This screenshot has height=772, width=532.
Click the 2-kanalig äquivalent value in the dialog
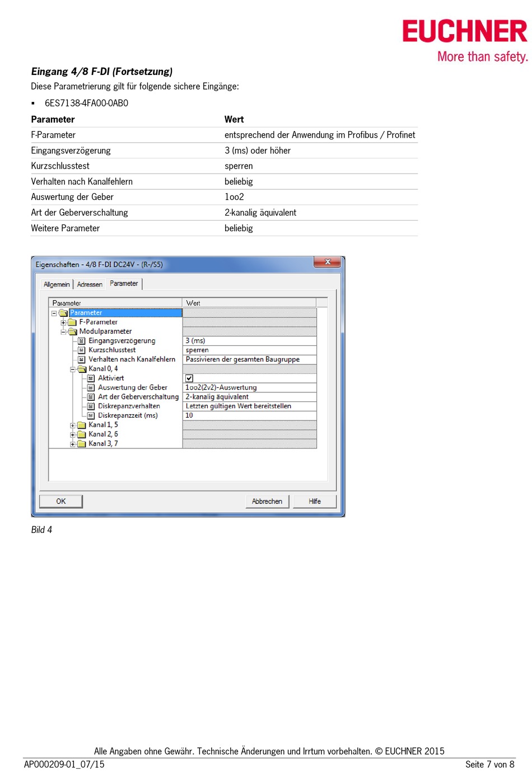pyautogui.click(x=250, y=397)
